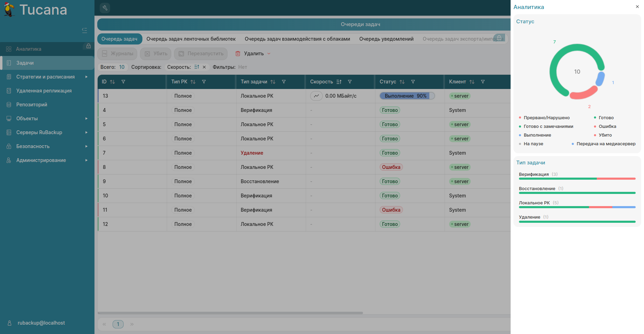Open the Удалить dropdown menu

click(253, 54)
